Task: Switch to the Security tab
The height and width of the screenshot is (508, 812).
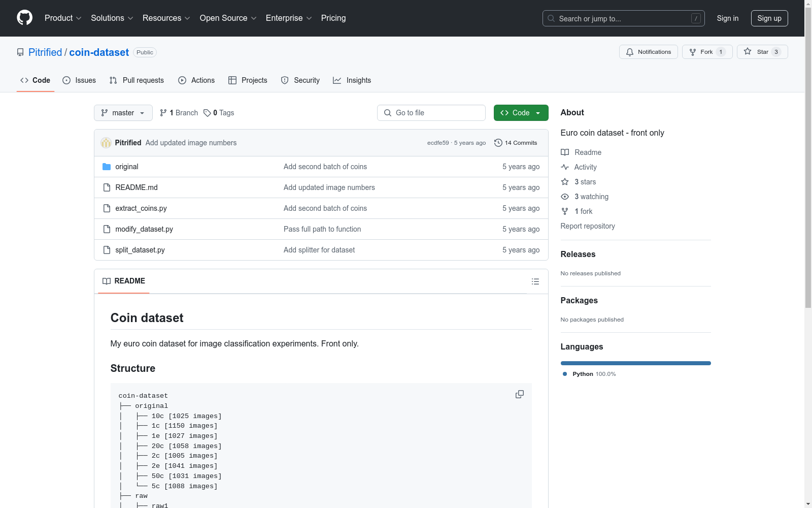Action: pyautogui.click(x=300, y=80)
